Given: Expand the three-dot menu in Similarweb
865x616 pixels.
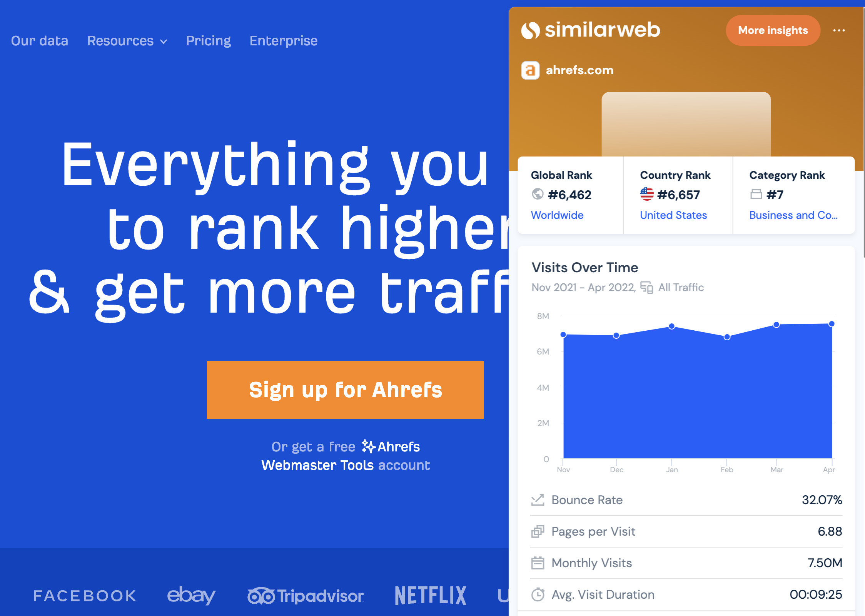Looking at the screenshot, I should (839, 30).
